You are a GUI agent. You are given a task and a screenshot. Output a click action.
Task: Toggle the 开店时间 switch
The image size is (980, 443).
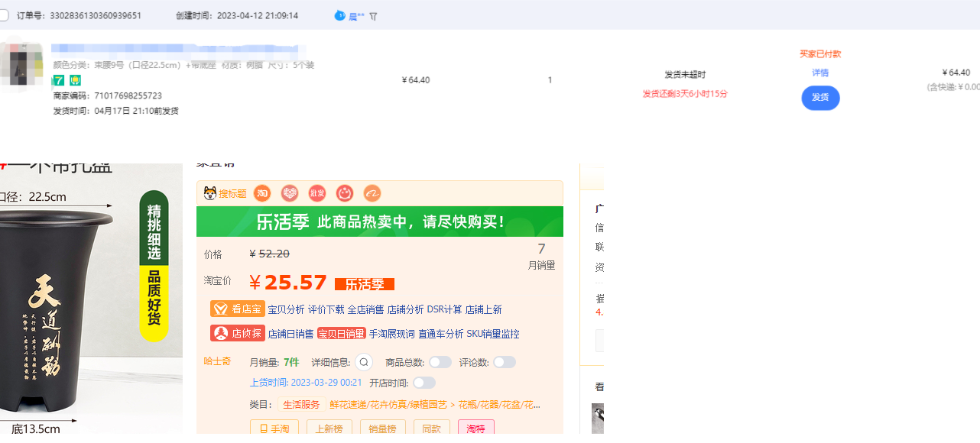click(x=424, y=383)
